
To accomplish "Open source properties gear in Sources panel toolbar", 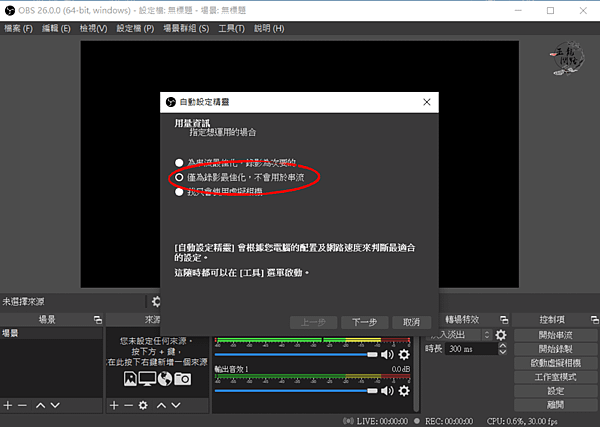I will [x=143, y=405].
